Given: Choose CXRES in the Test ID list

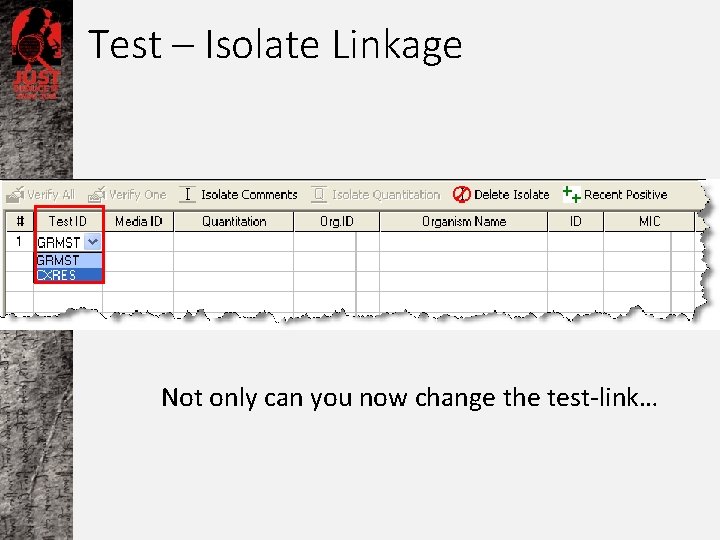Looking at the screenshot, I should point(57,275).
